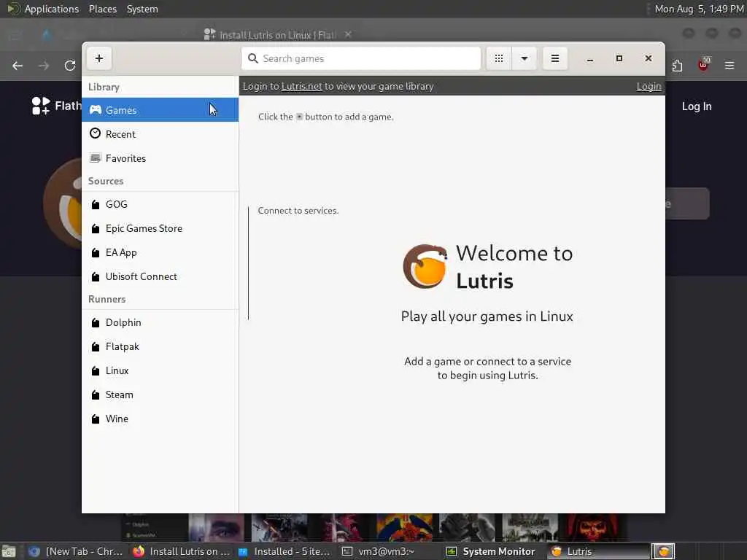Open Favorites in the sidebar
The image size is (747, 560).
(x=160, y=158)
